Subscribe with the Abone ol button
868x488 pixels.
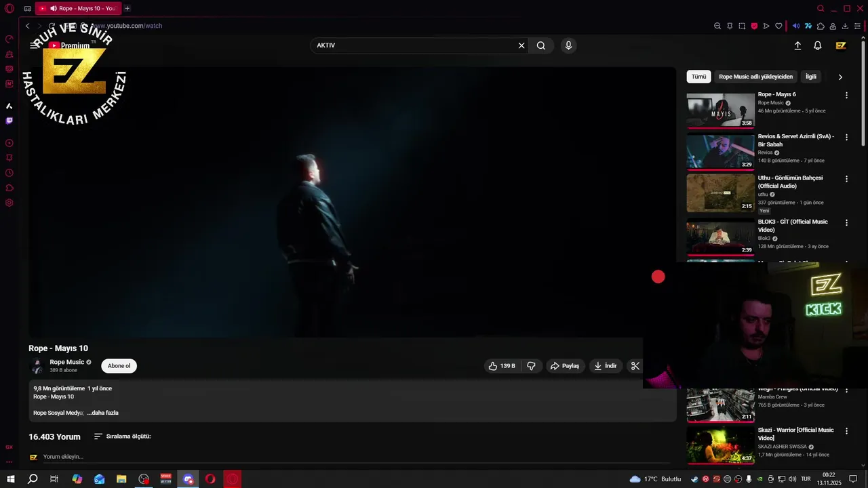pyautogui.click(x=119, y=366)
